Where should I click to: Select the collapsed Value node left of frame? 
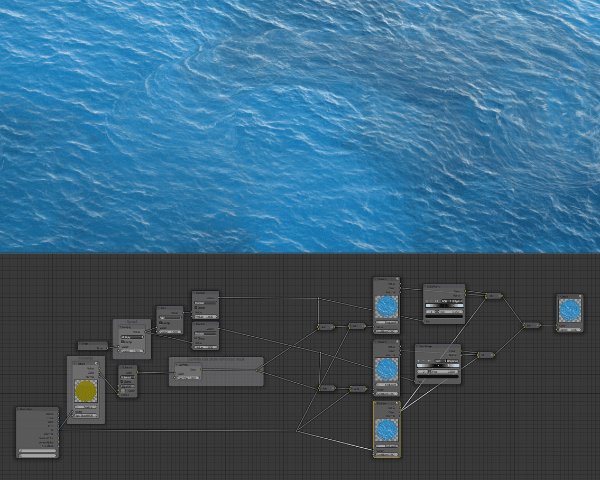point(93,346)
